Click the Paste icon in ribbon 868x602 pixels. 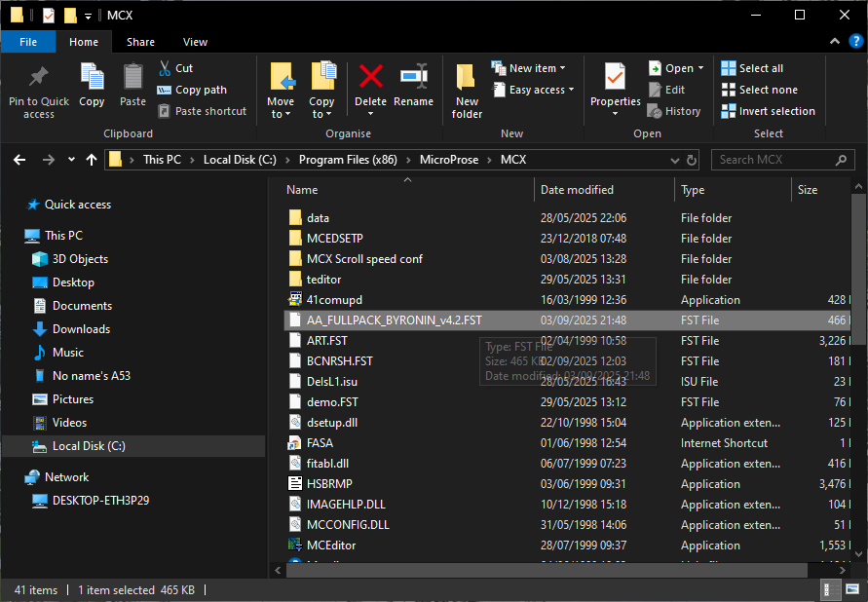click(x=132, y=78)
